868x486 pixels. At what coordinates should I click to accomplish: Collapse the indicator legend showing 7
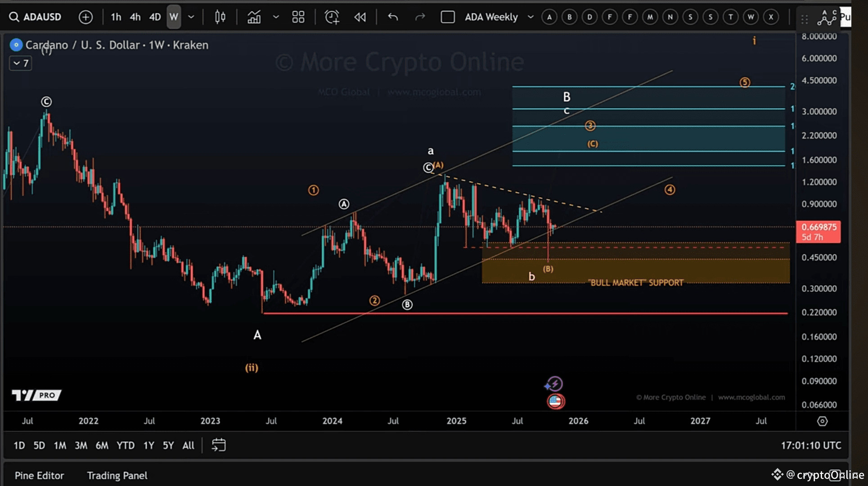(x=21, y=63)
